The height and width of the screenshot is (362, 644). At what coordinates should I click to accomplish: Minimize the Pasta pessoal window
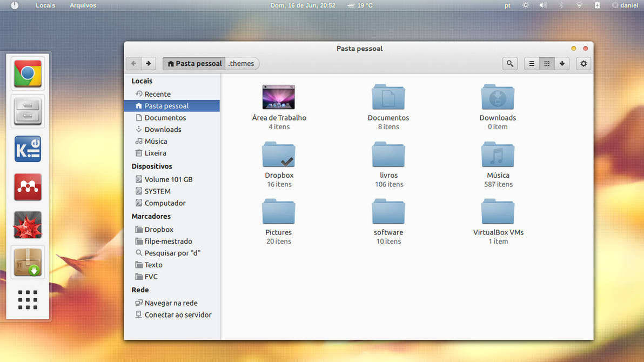click(573, 49)
